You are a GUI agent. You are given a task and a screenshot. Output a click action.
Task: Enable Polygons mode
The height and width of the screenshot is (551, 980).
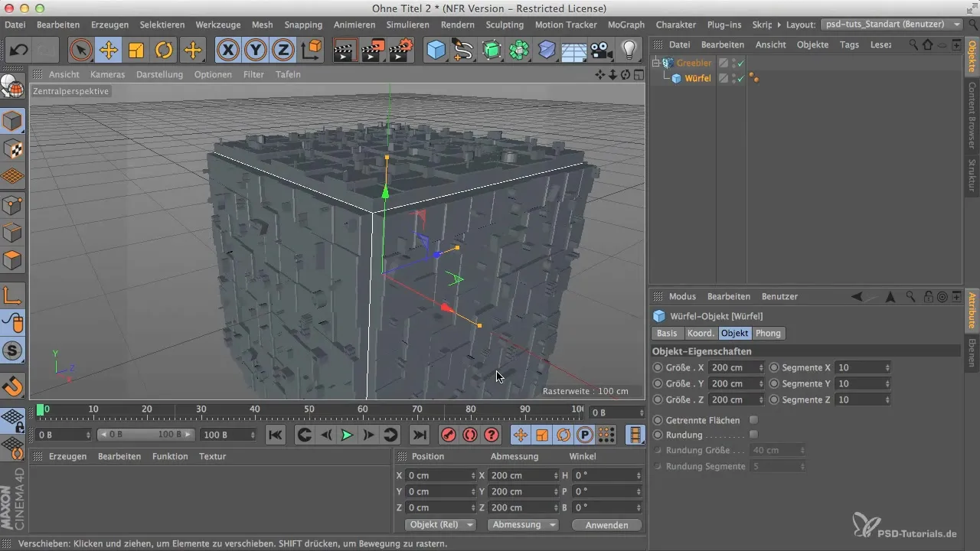[13, 260]
